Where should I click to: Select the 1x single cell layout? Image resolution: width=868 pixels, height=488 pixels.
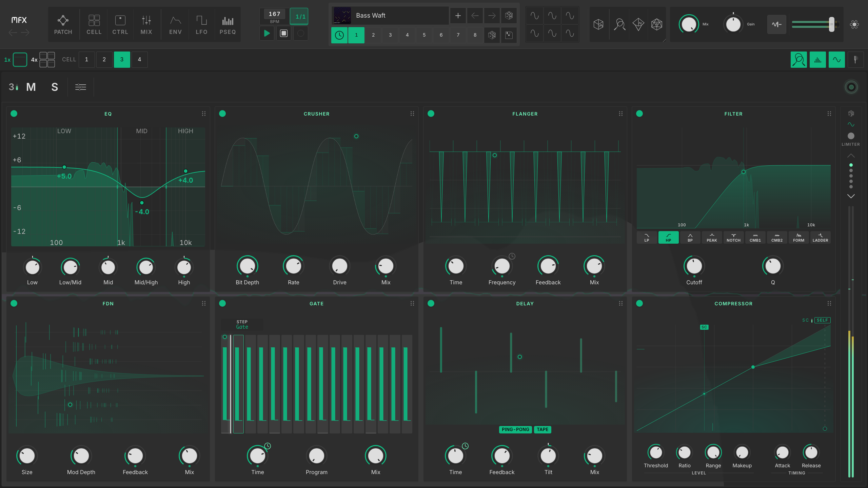click(x=20, y=60)
